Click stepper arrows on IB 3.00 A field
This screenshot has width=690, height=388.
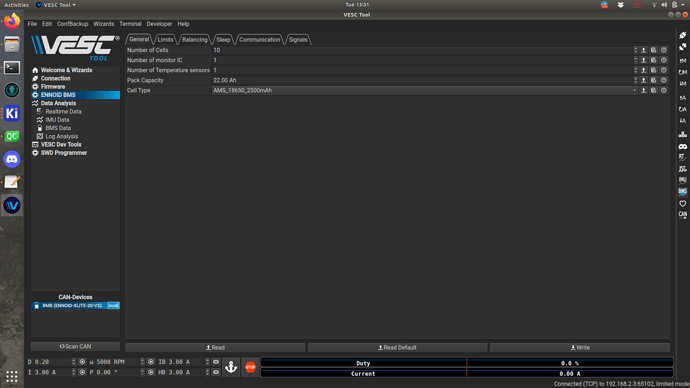(207, 362)
